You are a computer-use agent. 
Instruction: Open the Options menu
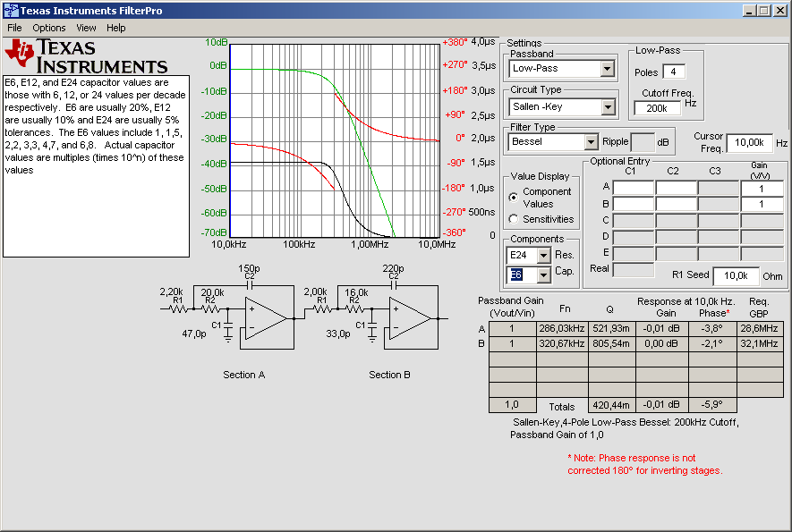tap(49, 28)
